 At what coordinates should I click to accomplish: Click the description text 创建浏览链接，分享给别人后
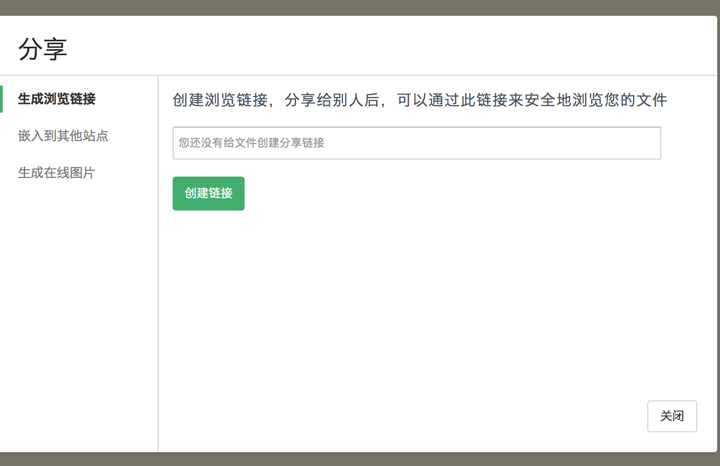(276, 100)
